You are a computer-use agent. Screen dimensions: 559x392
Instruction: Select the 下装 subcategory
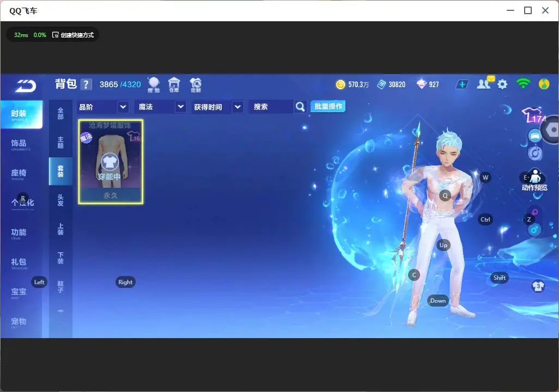(x=60, y=258)
